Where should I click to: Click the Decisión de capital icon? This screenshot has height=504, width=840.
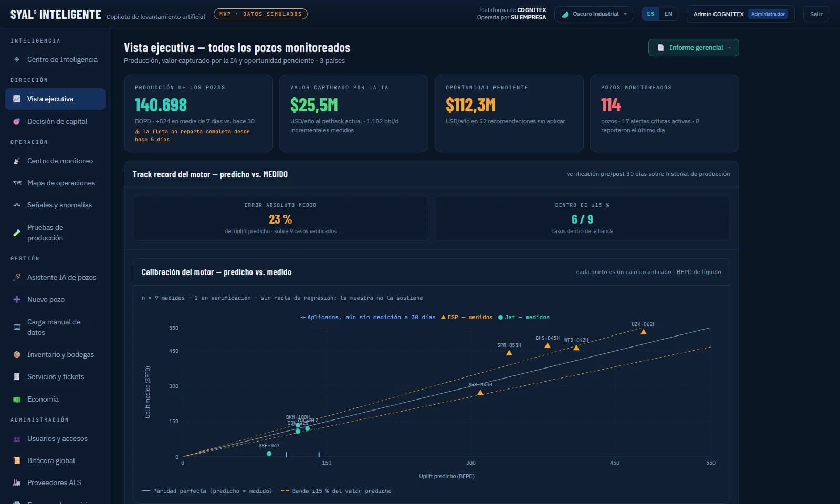(x=17, y=121)
